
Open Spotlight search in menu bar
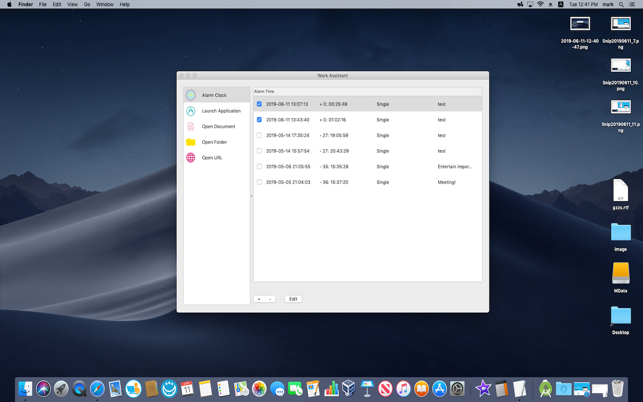[621, 4]
